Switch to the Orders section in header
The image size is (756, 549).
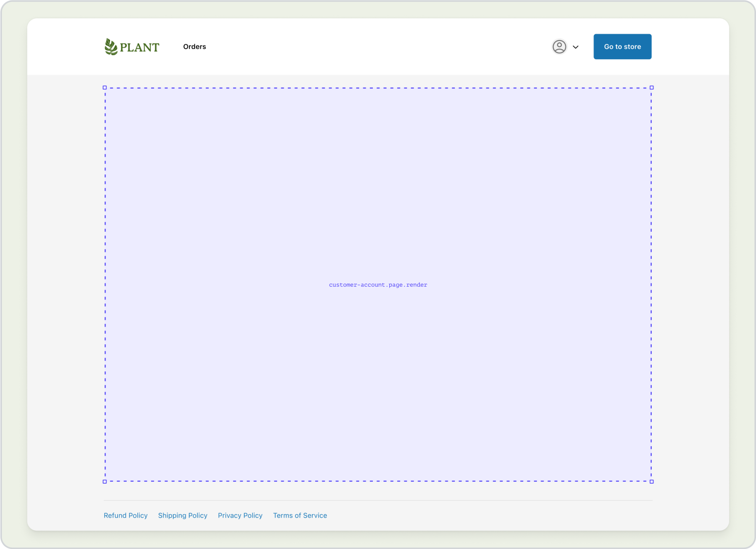[195, 46]
